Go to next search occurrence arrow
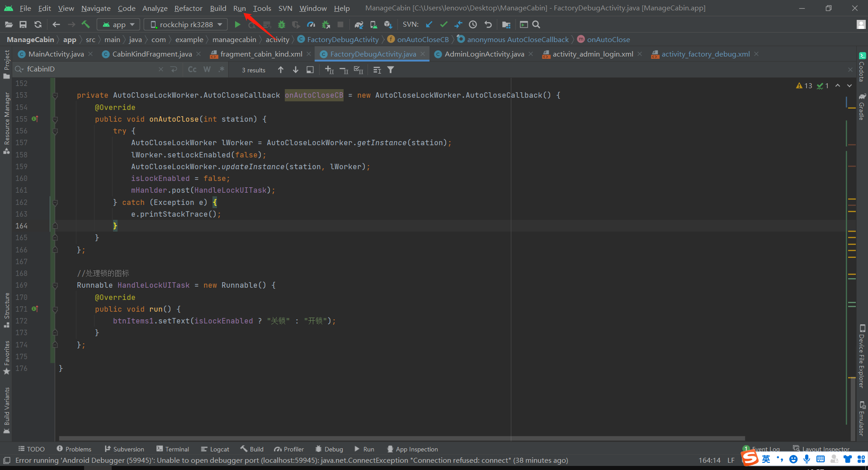 click(296, 70)
